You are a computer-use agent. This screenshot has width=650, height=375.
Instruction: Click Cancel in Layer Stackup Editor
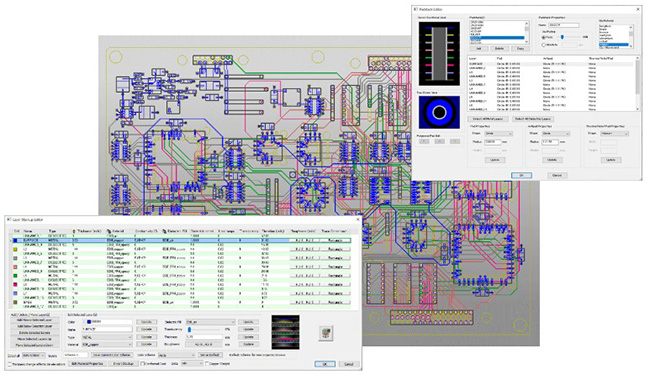pos(349,364)
